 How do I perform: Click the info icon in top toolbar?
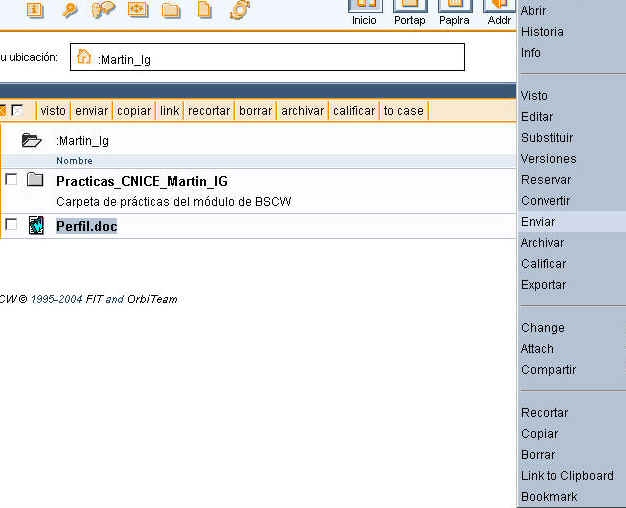pos(35,10)
